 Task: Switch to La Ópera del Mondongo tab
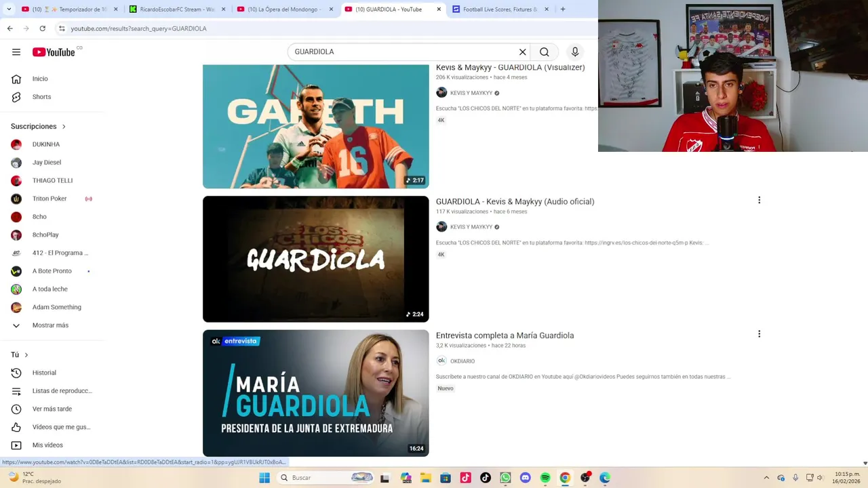click(284, 9)
